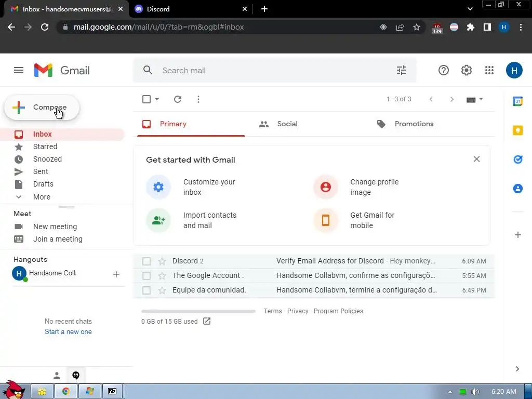The height and width of the screenshot is (399, 532).
Task: Select The Google Account email checkbox
Action: click(146, 275)
